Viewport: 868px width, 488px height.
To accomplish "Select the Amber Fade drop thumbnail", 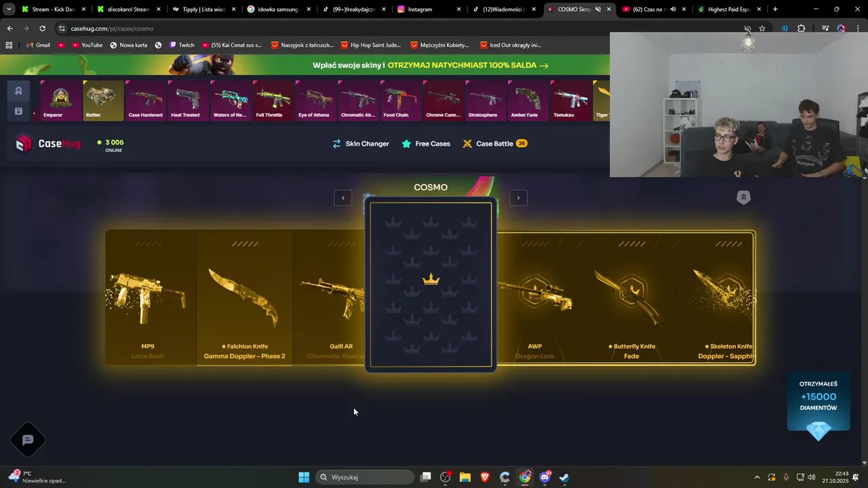I will pos(528,100).
